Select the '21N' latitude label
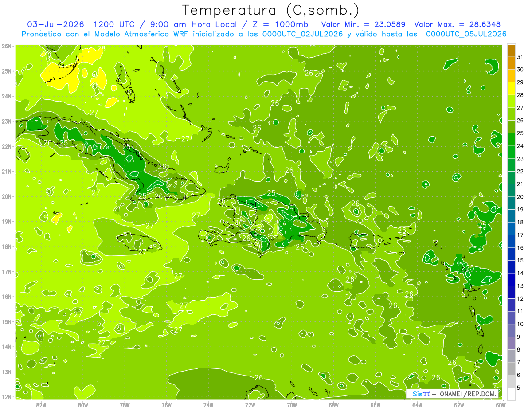532x411 pixels. (7, 172)
